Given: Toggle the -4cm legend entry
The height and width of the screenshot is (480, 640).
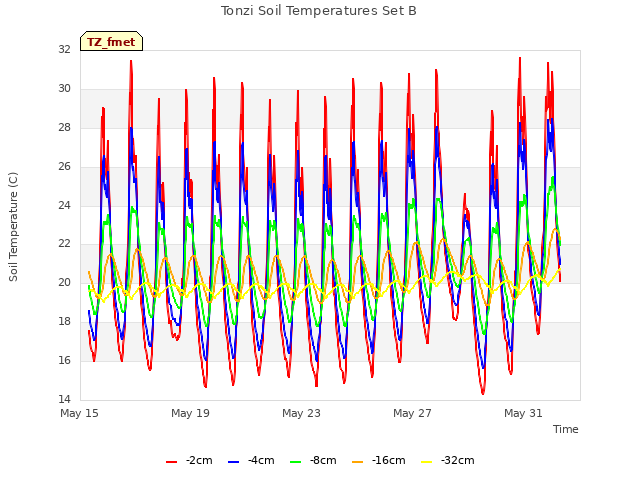Looking at the screenshot, I should [x=251, y=461].
